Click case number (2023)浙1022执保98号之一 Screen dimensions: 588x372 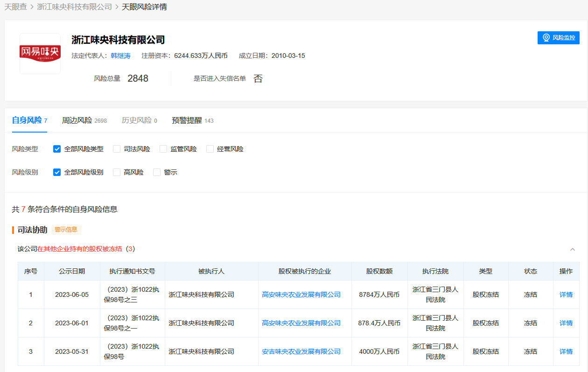click(133, 323)
